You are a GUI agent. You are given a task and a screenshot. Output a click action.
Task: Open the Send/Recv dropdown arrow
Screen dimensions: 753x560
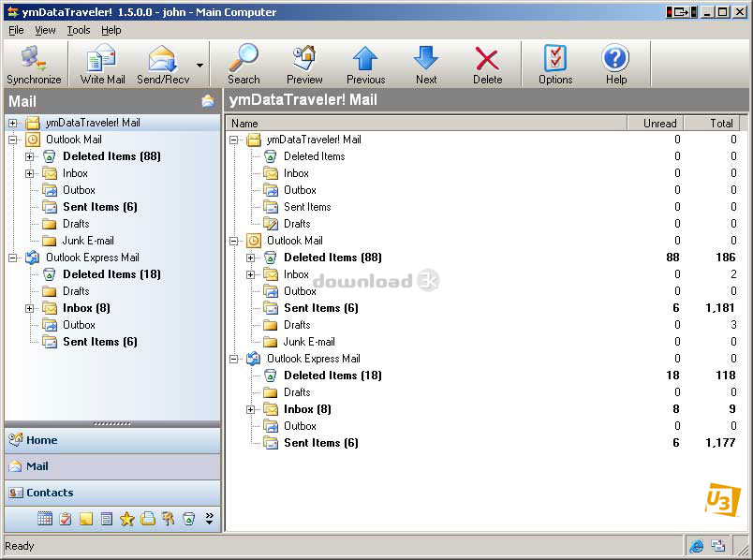click(199, 65)
